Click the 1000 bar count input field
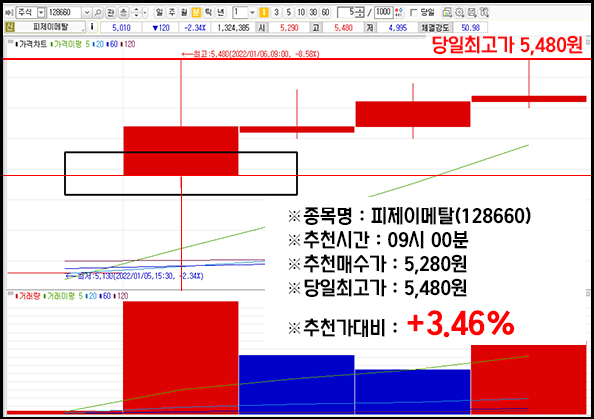This screenshot has width=594, height=419. coord(383,13)
